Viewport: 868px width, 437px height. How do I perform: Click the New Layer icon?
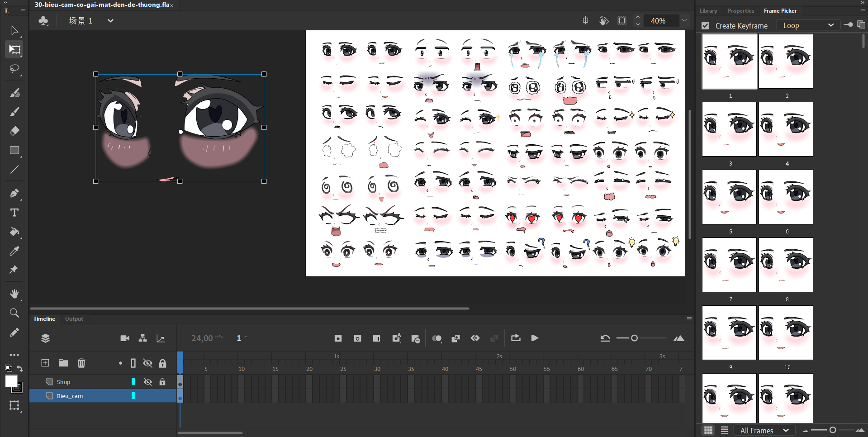(x=45, y=363)
